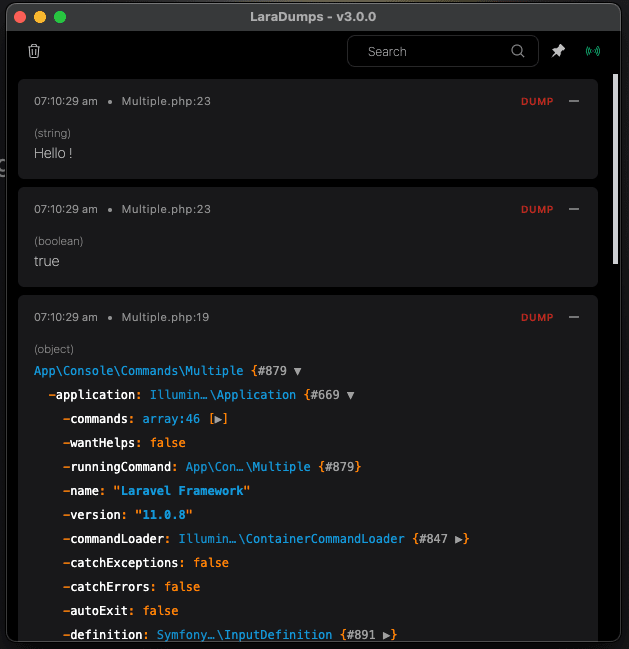The height and width of the screenshot is (649, 629).
Task: Click the trash icon to clear dumps
Action: pyautogui.click(x=34, y=51)
